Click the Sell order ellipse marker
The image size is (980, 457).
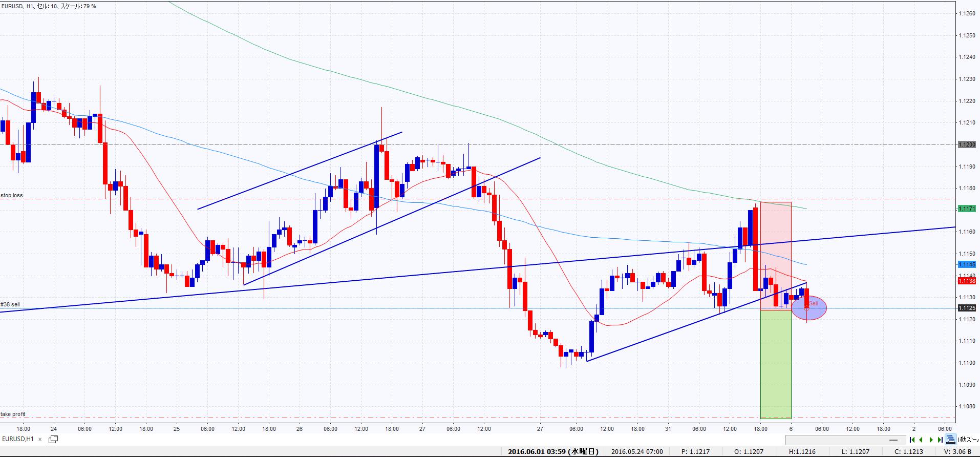point(809,308)
